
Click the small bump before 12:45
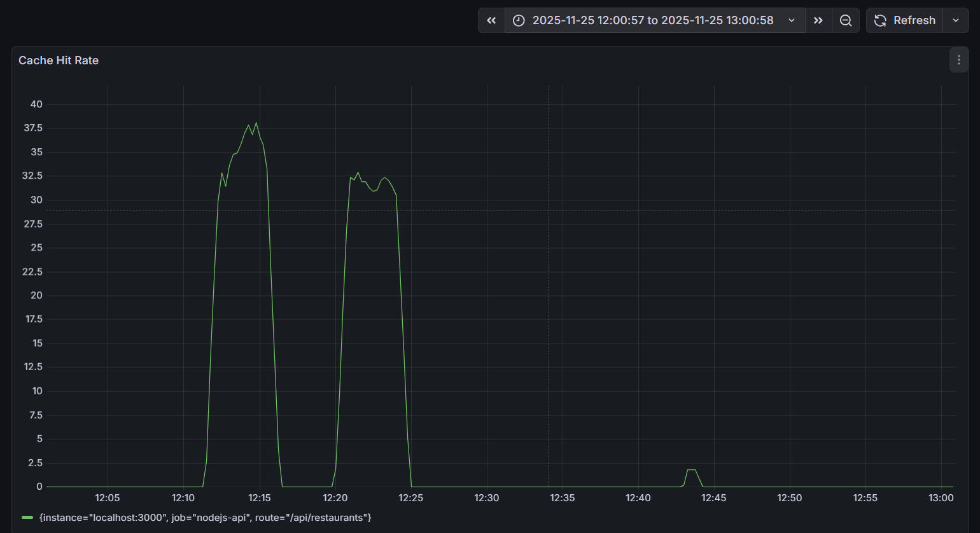pyautogui.click(x=691, y=470)
